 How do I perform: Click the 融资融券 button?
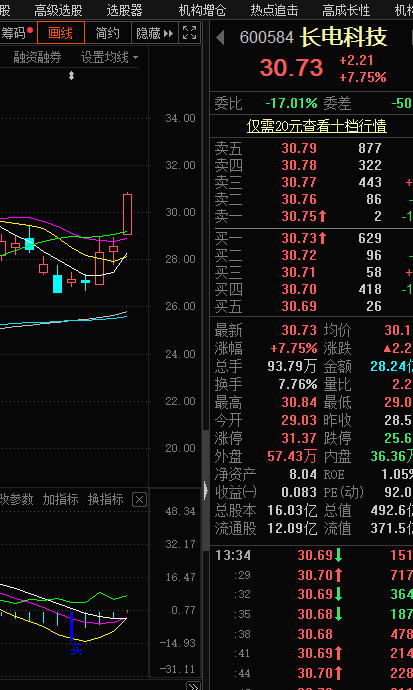pyautogui.click(x=37, y=57)
